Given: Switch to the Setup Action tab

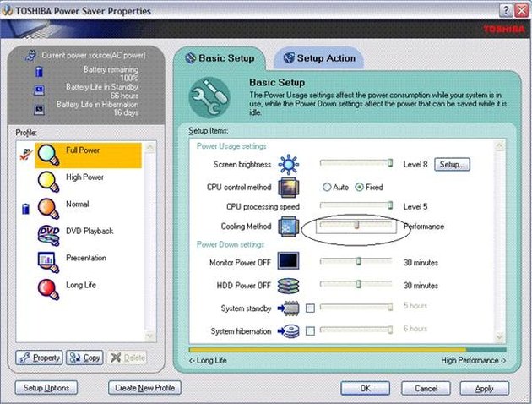Looking at the screenshot, I should (319, 58).
